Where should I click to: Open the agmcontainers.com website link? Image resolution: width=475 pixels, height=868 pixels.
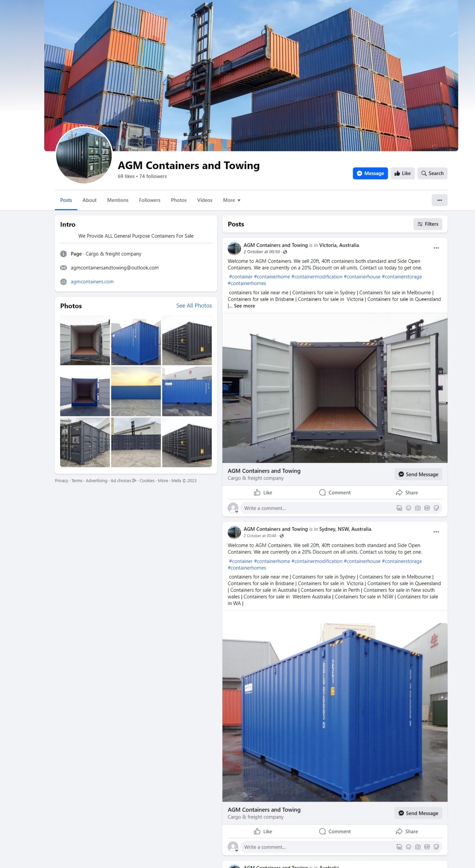pyautogui.click(x=92, y=282)
